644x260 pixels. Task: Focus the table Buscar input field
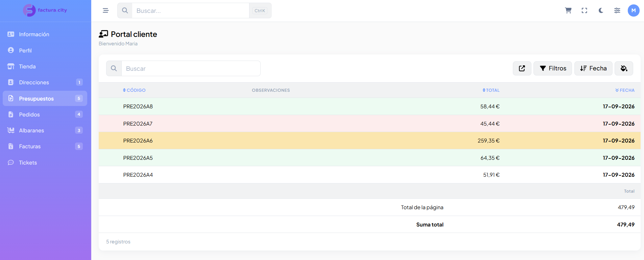click(x=191, y=68)
